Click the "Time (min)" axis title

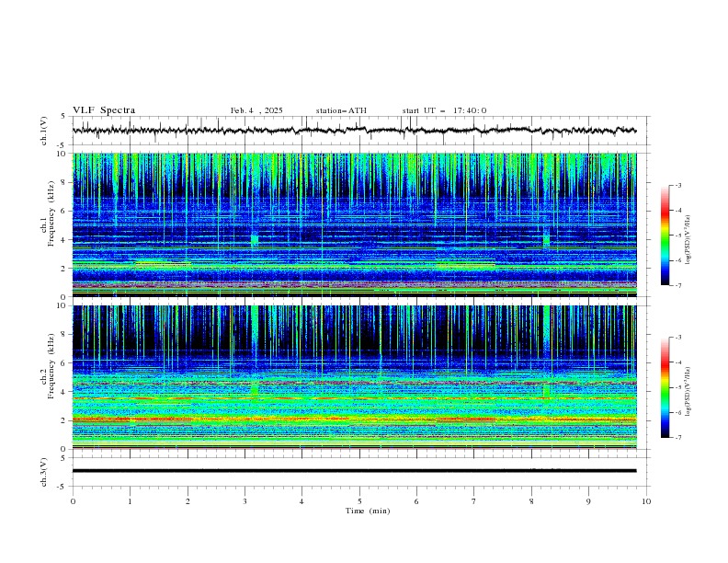[368, 511]
